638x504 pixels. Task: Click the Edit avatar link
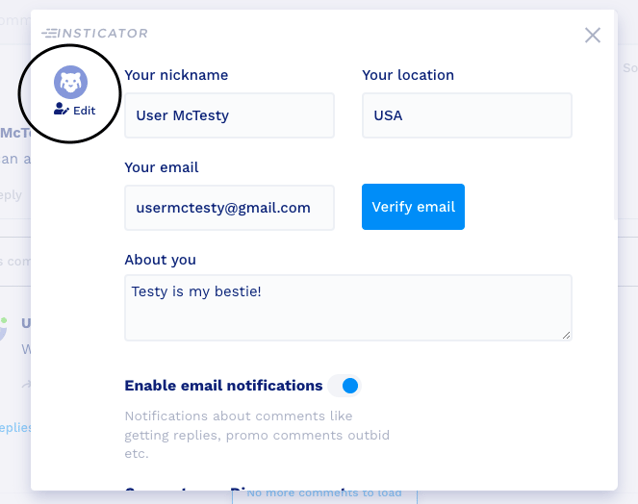74,110
